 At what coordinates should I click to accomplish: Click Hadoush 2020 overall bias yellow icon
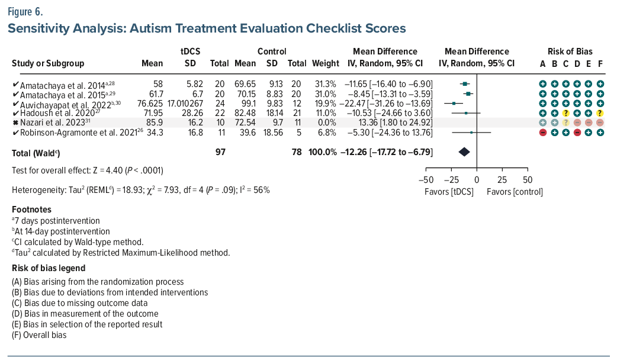pyautogui.click(x=600, y=112)
